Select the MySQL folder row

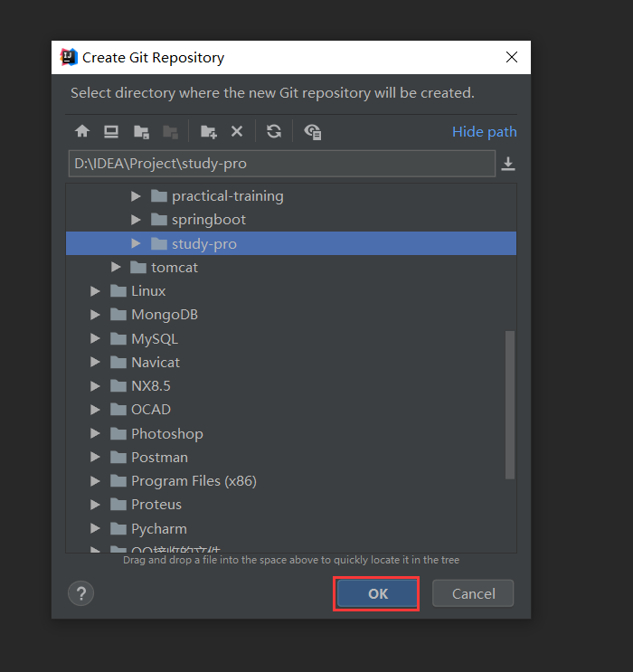291,339
